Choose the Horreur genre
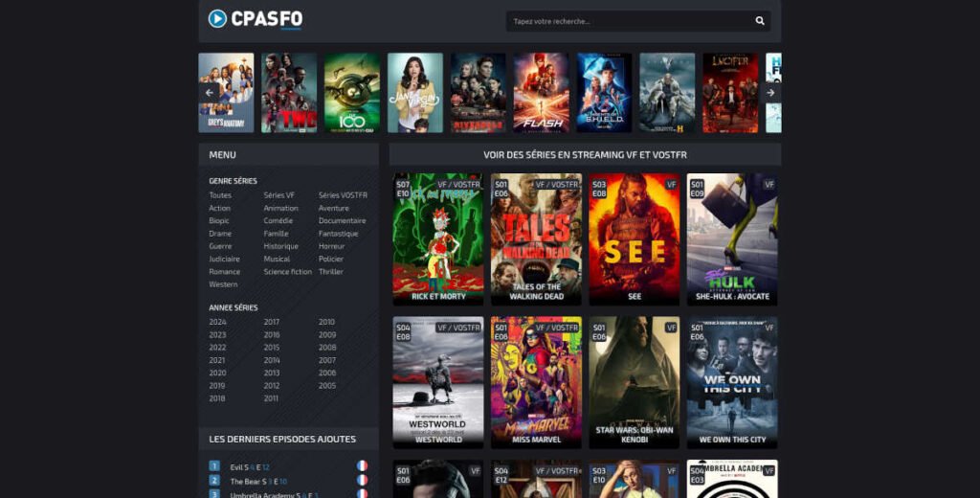 coord(331,246)
